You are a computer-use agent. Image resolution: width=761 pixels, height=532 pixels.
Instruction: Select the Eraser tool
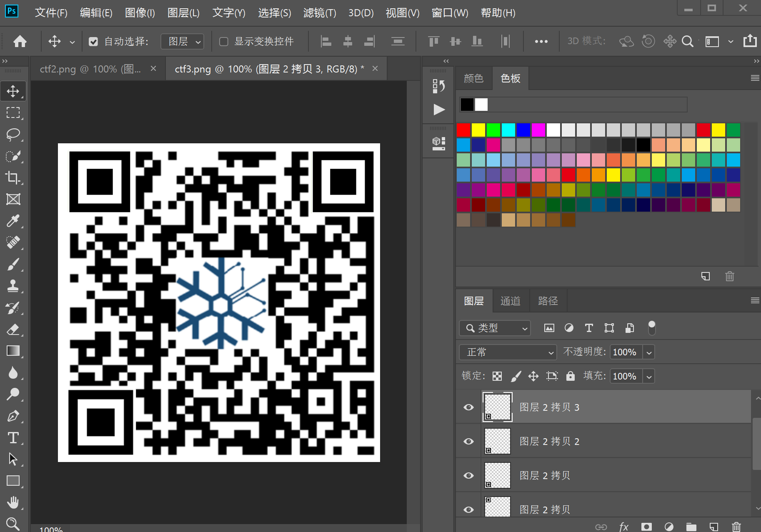[x=13, y=330]
